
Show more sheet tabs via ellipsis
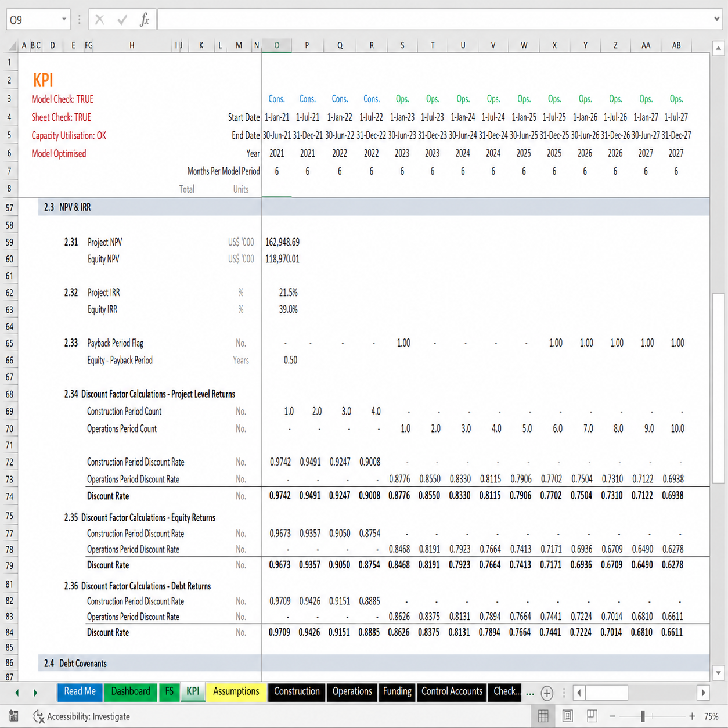coord(530,693)
